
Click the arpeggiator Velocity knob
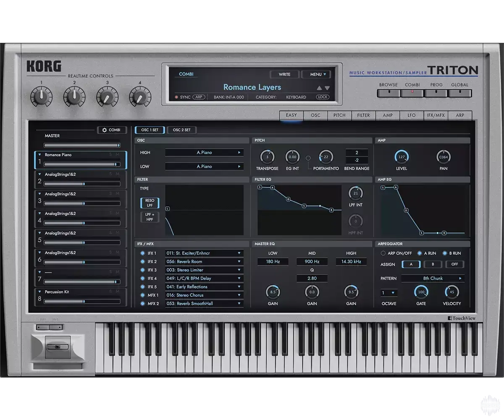[x=451, y=292]
